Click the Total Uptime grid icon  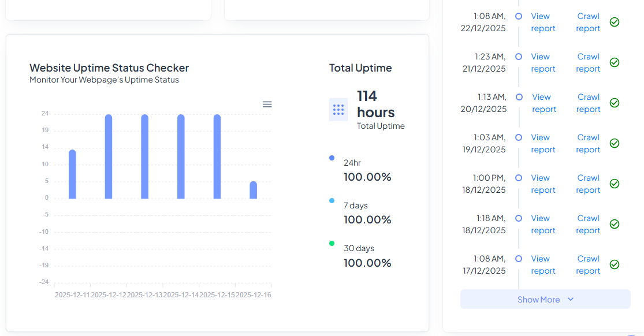338,110
